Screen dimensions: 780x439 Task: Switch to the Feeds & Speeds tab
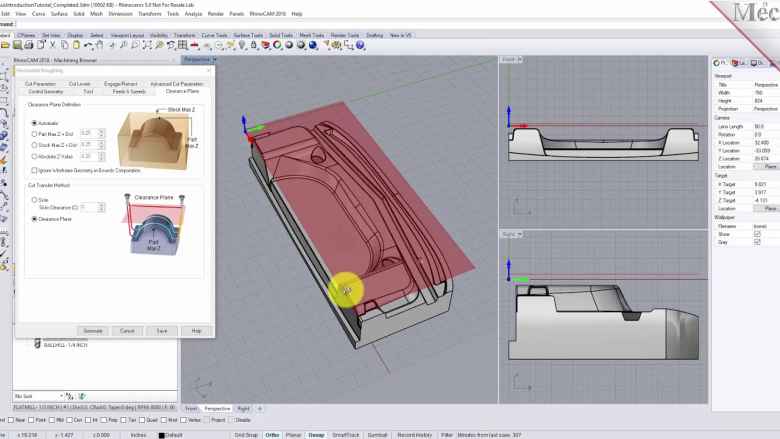click(x=127, y=91)
